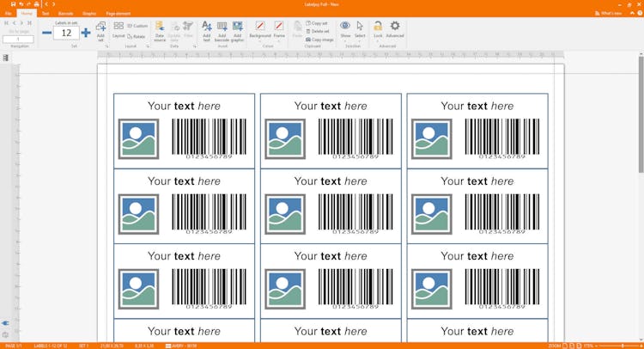The height and width of the screenshot is (349, 644).
Task: Click the bottom icon in left sidebar
Action: 5,335
